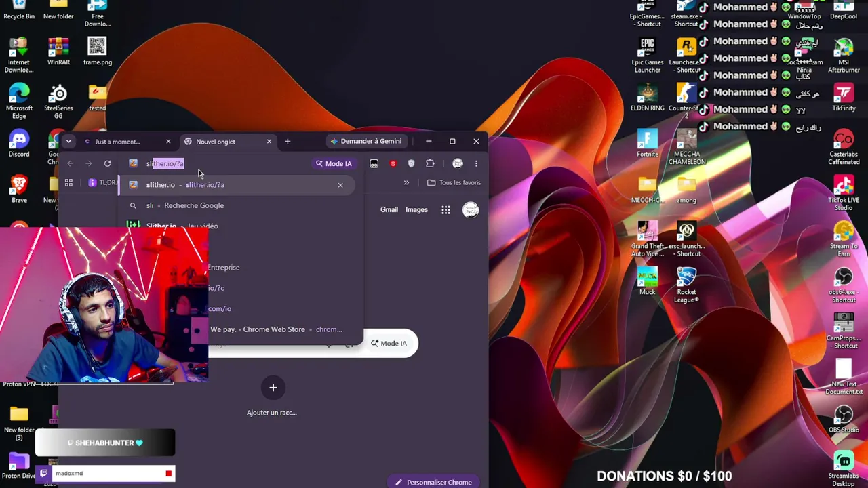Click Mode IA in Google search box
The width and height of the screenshot is (868, 488).
coord(389,343)
